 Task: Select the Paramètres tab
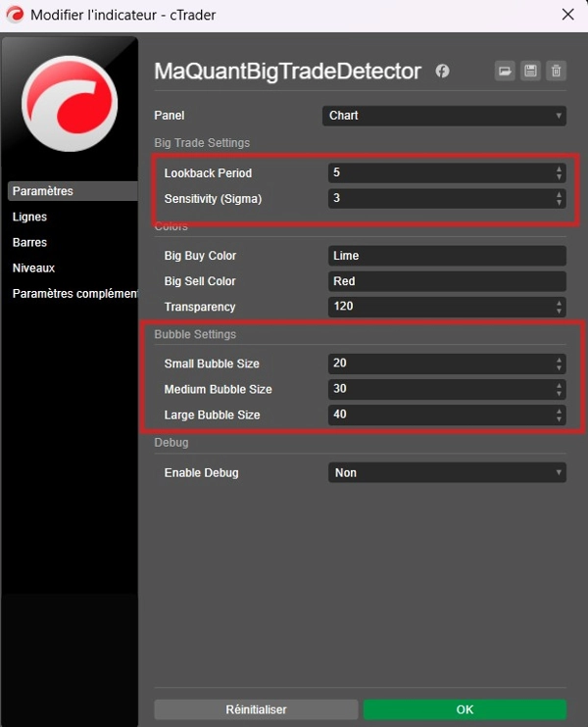pos(73,191)
